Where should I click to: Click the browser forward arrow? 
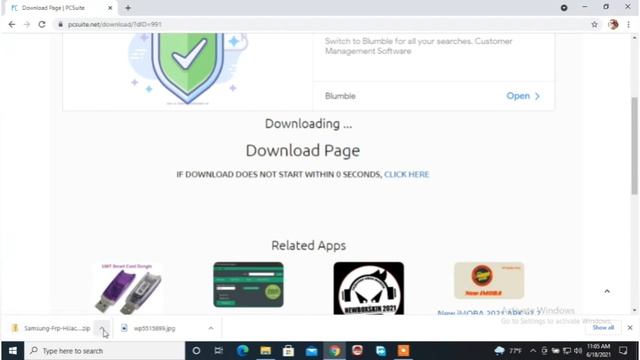pos(27,24)
